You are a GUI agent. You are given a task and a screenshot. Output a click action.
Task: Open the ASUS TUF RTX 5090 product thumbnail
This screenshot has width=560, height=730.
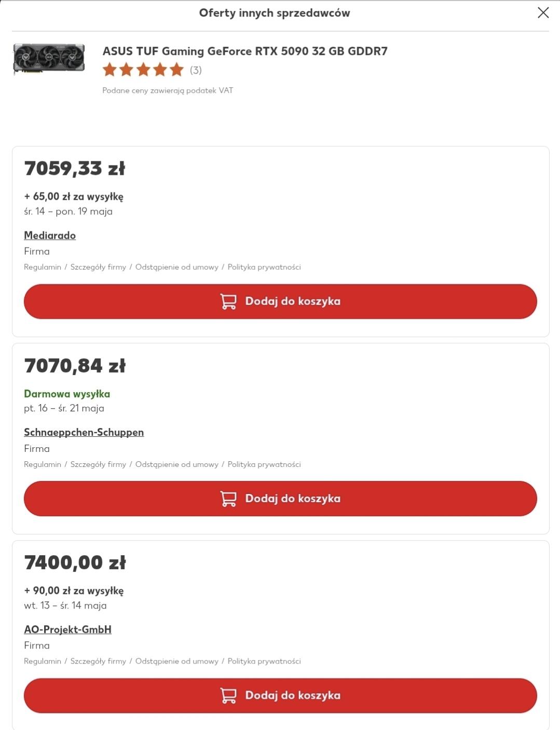coord(49,60)
